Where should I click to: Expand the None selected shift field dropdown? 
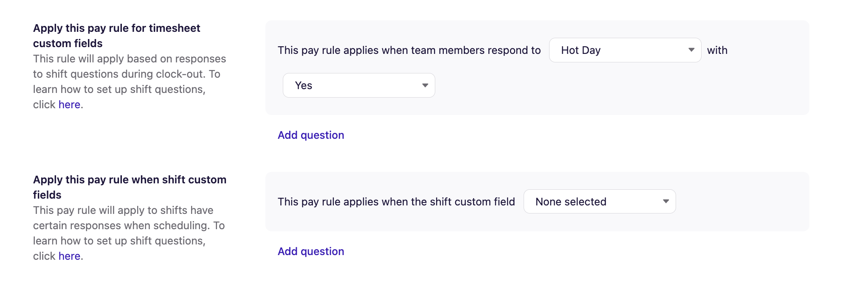[x=599, y=202]
